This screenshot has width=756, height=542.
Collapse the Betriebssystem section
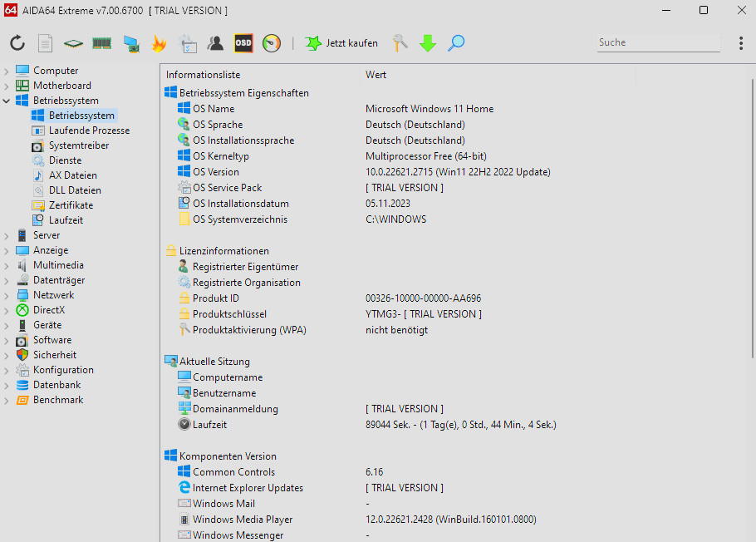click(7, 100)
